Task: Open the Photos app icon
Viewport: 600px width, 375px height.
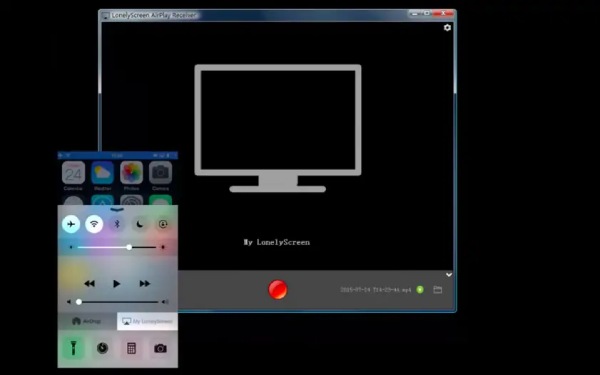Action: [x=132, y=173]
